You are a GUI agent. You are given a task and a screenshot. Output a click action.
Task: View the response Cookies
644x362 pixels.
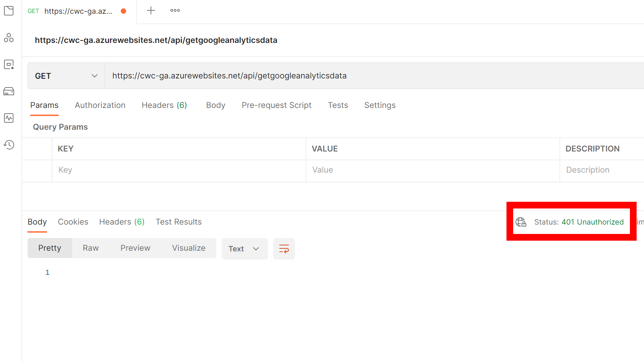click(x=73, y=222)
